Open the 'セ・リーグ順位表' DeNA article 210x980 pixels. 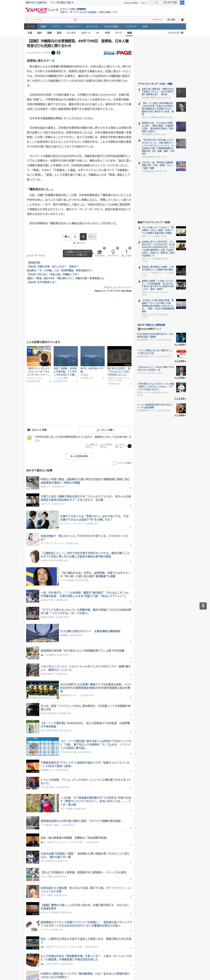click(x=85, y=724)
